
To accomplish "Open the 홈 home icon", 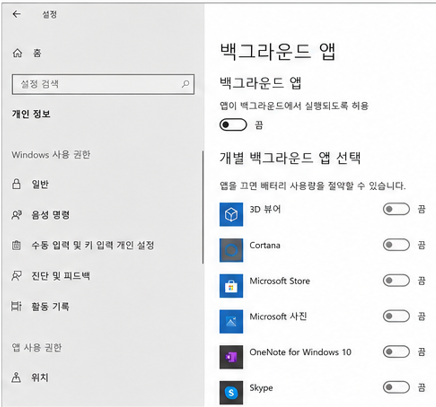I will click(17, 53).
